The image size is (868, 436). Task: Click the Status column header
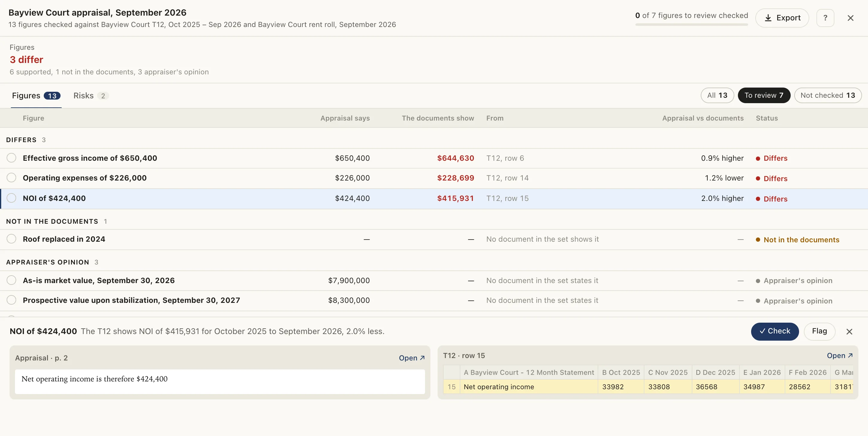pos(767,118)
